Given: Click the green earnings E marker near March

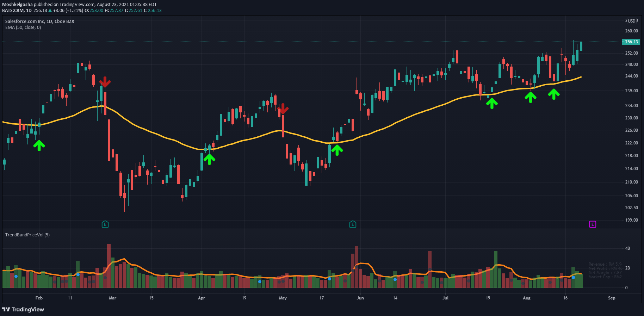Looking at the screenshot, I should click(x=105, y=224).
